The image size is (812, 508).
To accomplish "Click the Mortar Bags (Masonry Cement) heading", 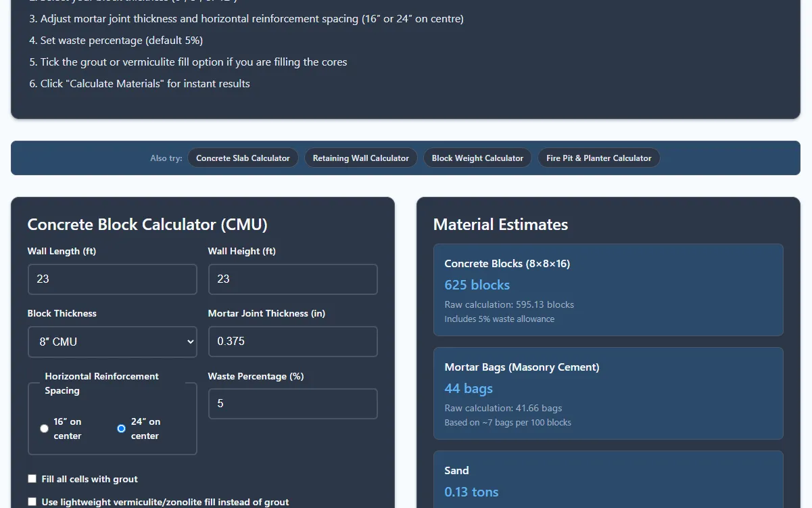I will (522, 367).
